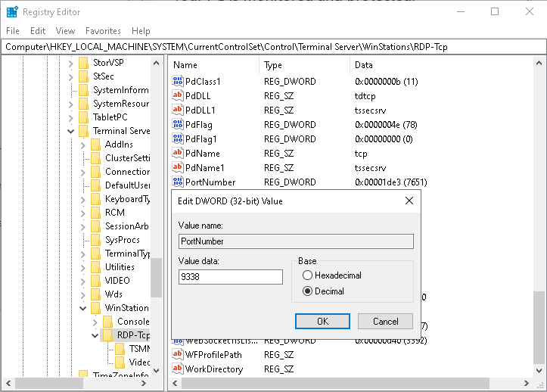
Task: Click the DWORD icon beside PdFlag1
Action: [178, 139]
